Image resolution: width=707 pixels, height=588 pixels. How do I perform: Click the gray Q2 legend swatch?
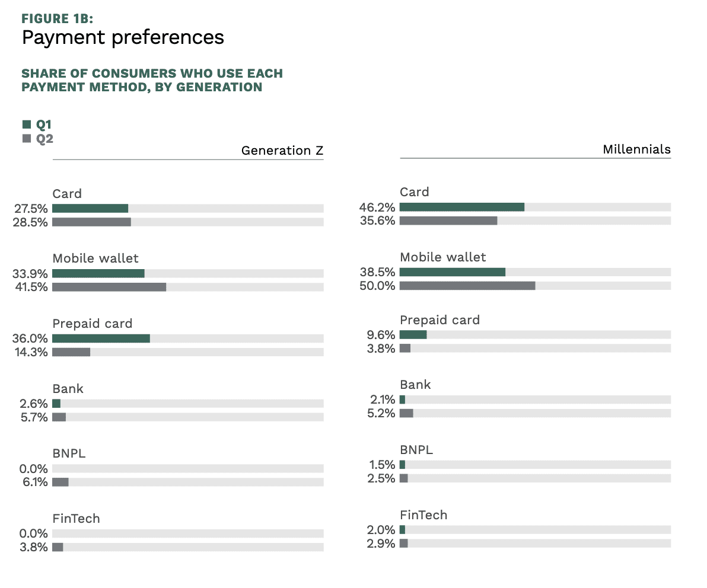coord(26,139)
